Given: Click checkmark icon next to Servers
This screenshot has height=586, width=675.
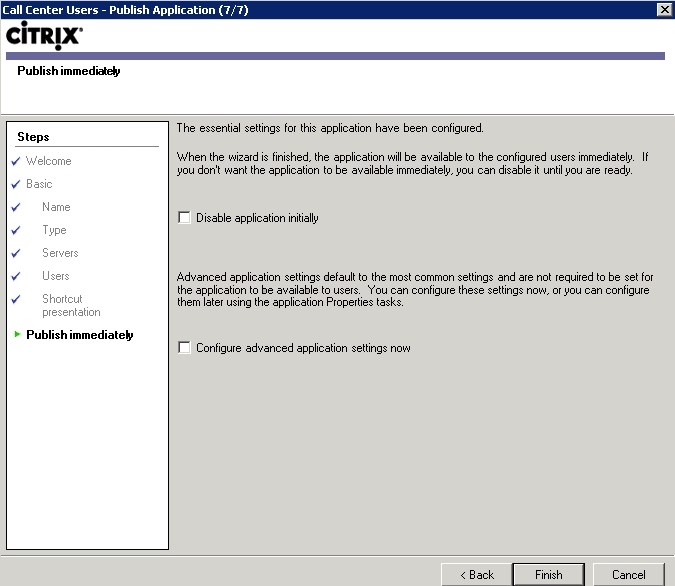Looking at the screenshot, I should coord(16,253).
